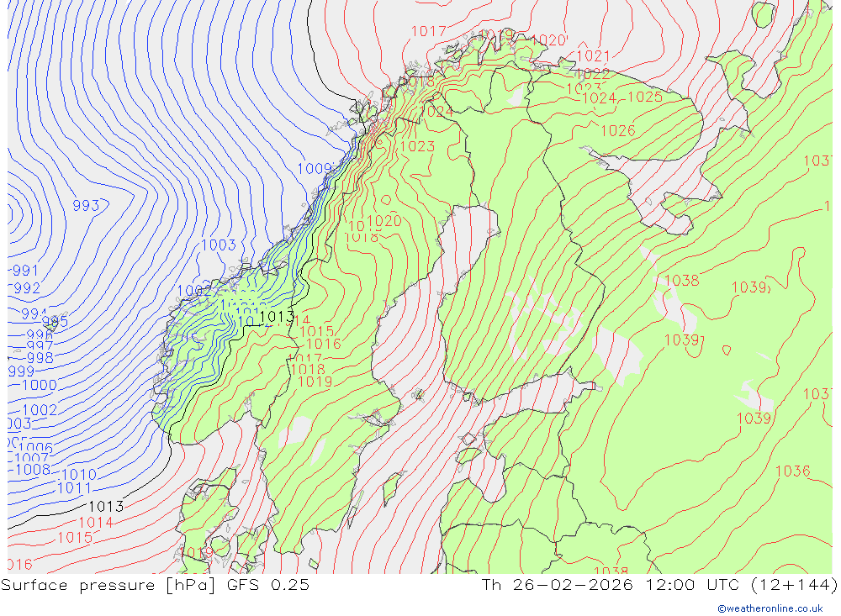The height and width of the screenshot is (616, 841).
Task: Click the red 1038 label in Russia
Action: 682,281
